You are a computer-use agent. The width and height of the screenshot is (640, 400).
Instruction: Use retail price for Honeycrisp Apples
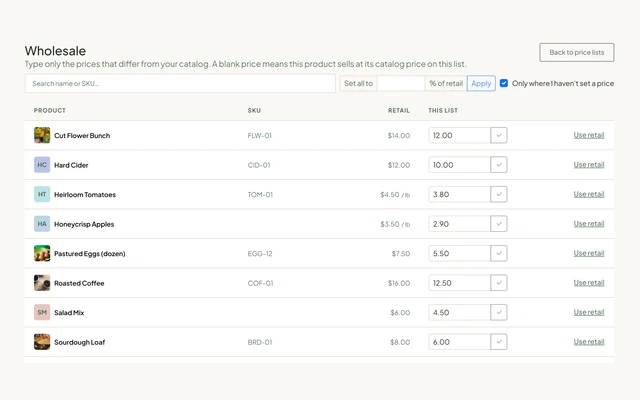point(589,224)
